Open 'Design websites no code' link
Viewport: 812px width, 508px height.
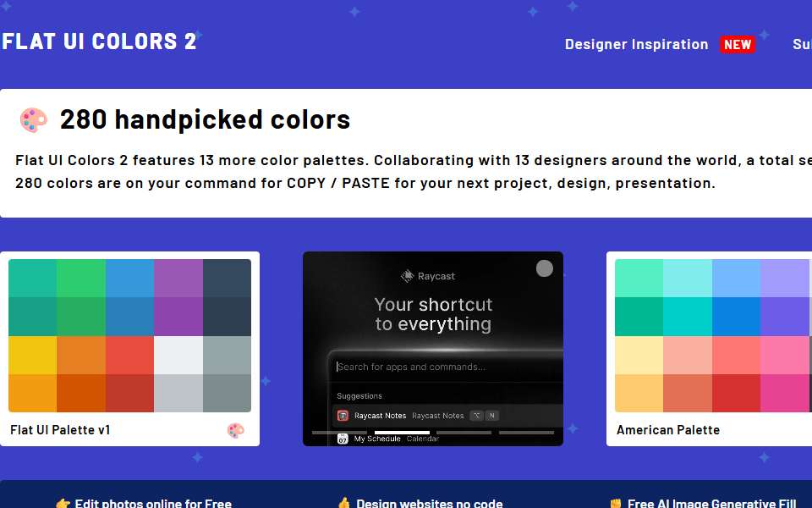point(430,503)
